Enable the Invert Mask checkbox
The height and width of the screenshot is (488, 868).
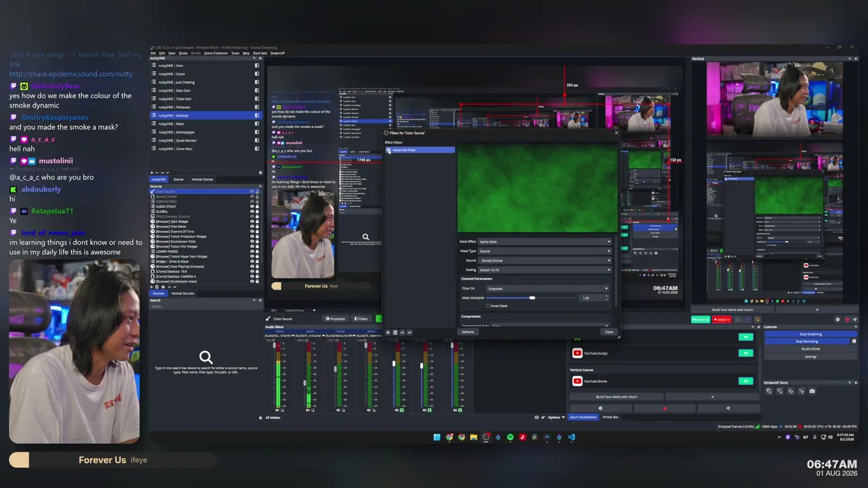489,306
